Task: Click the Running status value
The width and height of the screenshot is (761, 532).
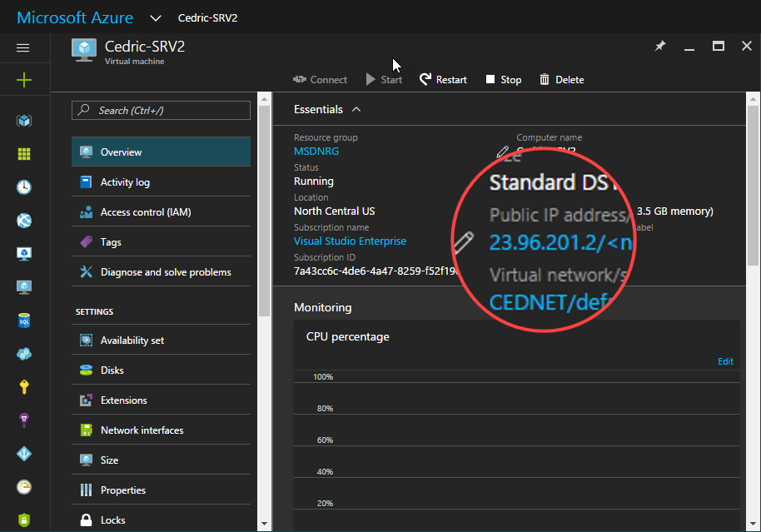Action: [314, 181]
